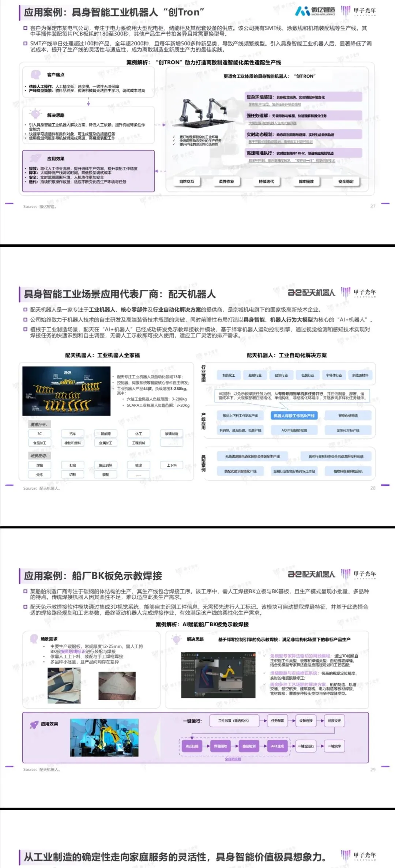
Task: Click the 任务配置 flow box
Action: point(278,721)
